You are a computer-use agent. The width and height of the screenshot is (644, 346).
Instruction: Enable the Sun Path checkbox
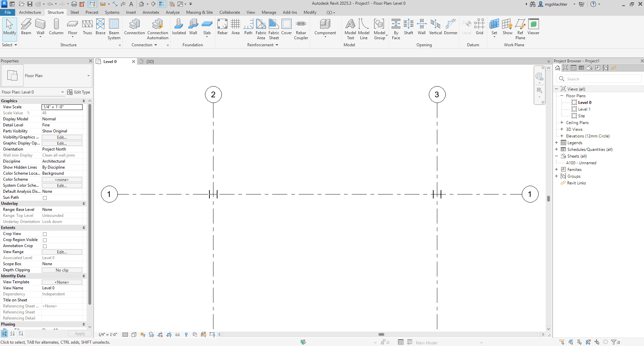(x=45, y=198)
